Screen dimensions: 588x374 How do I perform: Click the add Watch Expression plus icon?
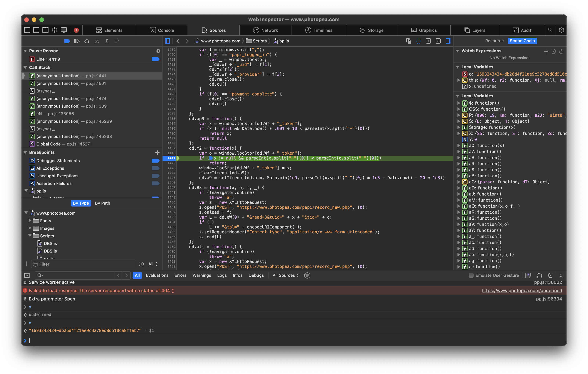coord(546,51)
